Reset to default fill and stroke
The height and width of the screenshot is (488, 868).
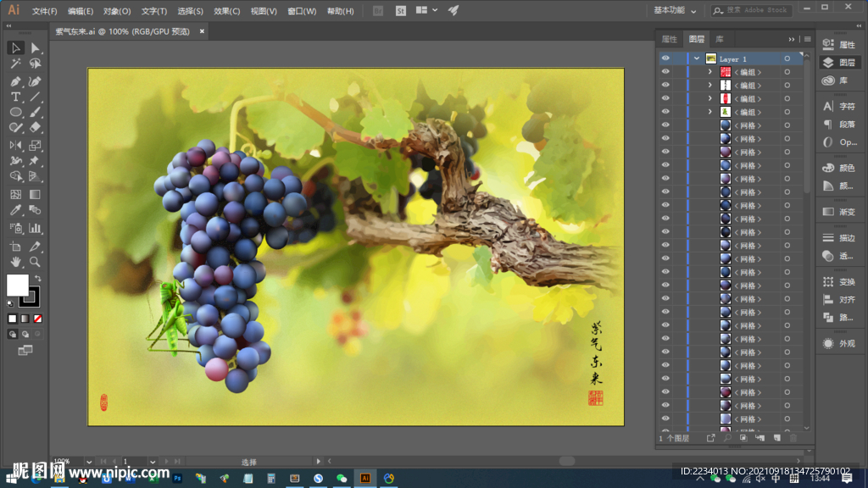pos(10,303)
